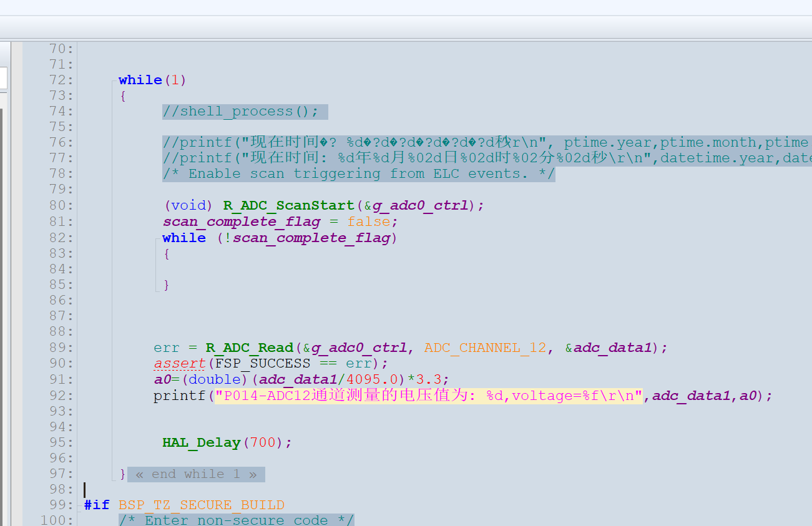Viewport: 812px width, 526px height.
Task: Click the ADC_CHANNEL_12 constant
Action: coord(486,348)
